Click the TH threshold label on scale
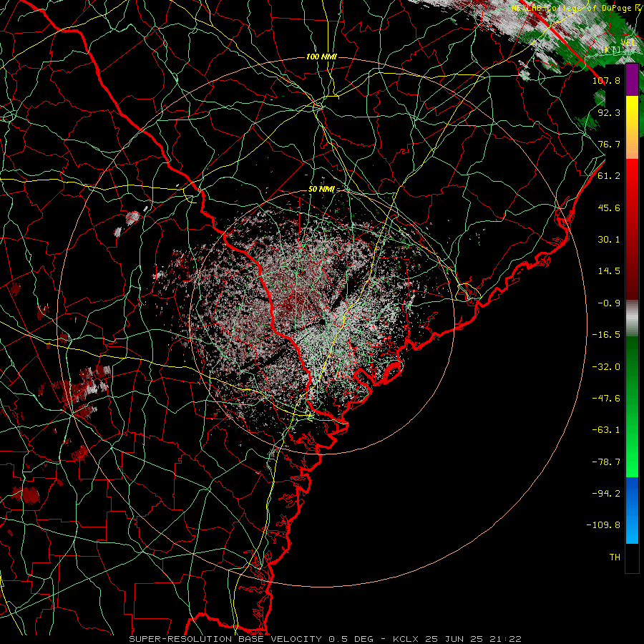 point(615,557)
